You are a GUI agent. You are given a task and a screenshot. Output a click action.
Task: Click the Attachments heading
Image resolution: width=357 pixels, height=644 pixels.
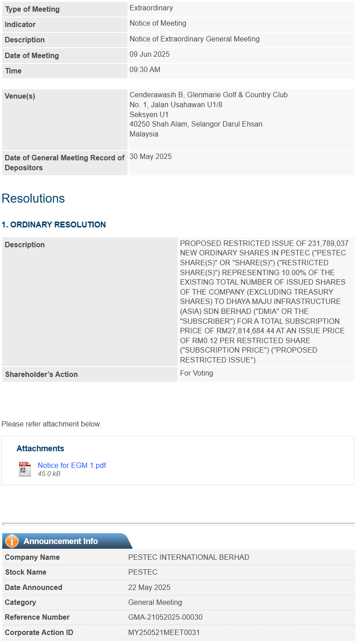coord(40,449)
